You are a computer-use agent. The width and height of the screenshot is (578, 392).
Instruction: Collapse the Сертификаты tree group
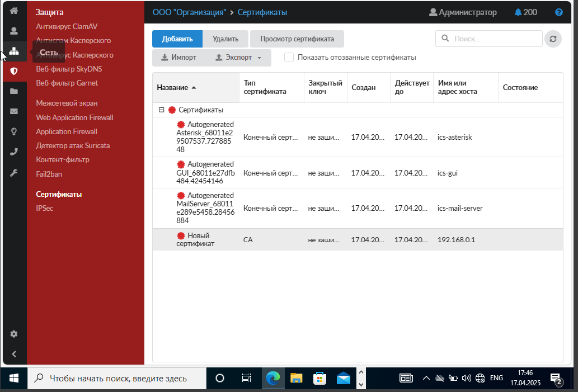pyautogui.click(x=161, y=110)
